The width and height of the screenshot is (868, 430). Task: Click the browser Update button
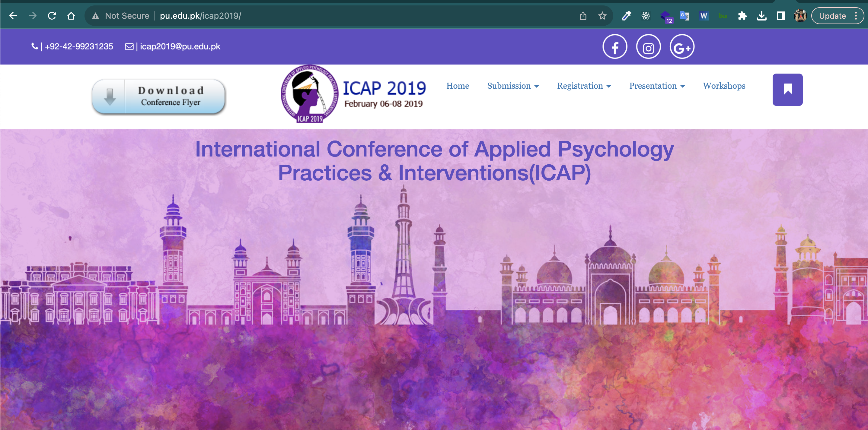point(832,16)
